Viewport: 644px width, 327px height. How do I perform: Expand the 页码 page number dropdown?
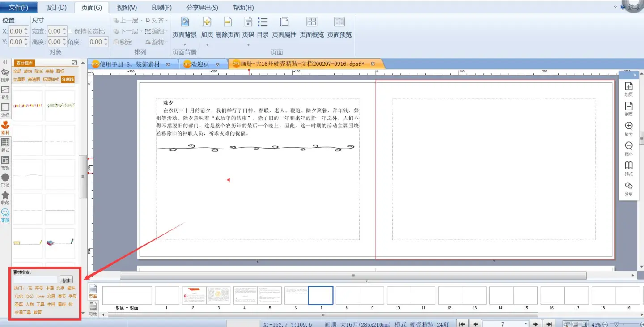click(248, 45)
